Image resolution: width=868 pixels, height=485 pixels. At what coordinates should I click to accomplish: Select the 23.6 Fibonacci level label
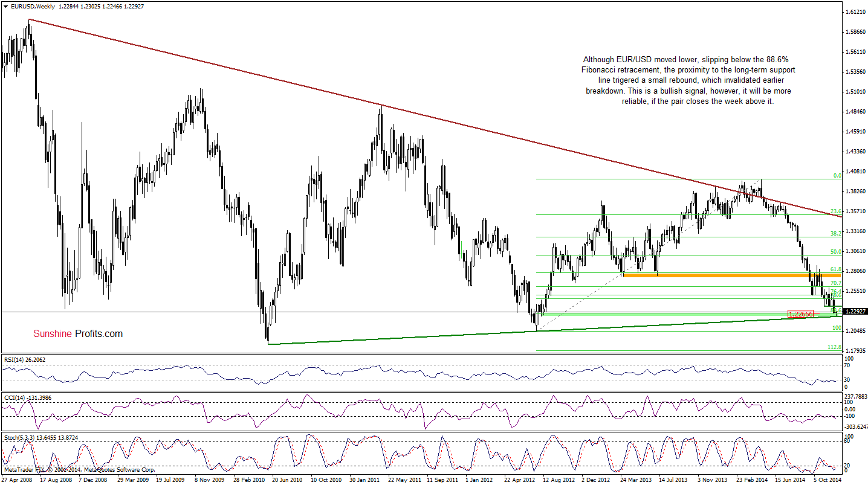tap(836, 211)
